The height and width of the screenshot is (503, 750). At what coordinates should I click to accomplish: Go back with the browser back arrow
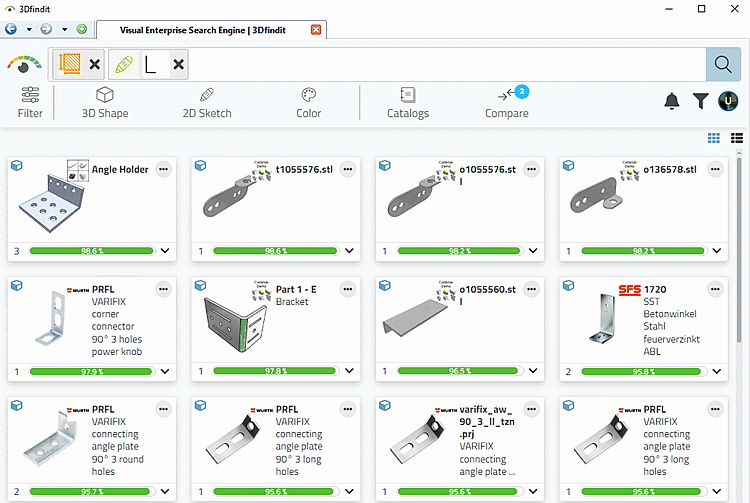[x=11, y=29]
